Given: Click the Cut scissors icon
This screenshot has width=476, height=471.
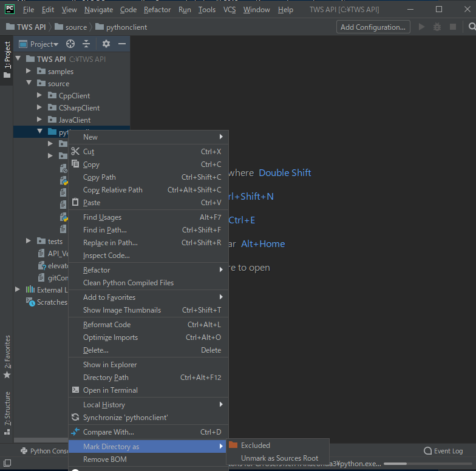Looking at the screenshot, I should (75, 151).
